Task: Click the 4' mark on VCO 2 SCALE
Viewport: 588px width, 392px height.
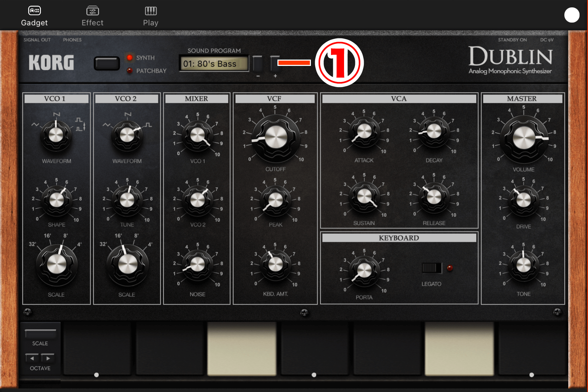Action: [150, 244]
